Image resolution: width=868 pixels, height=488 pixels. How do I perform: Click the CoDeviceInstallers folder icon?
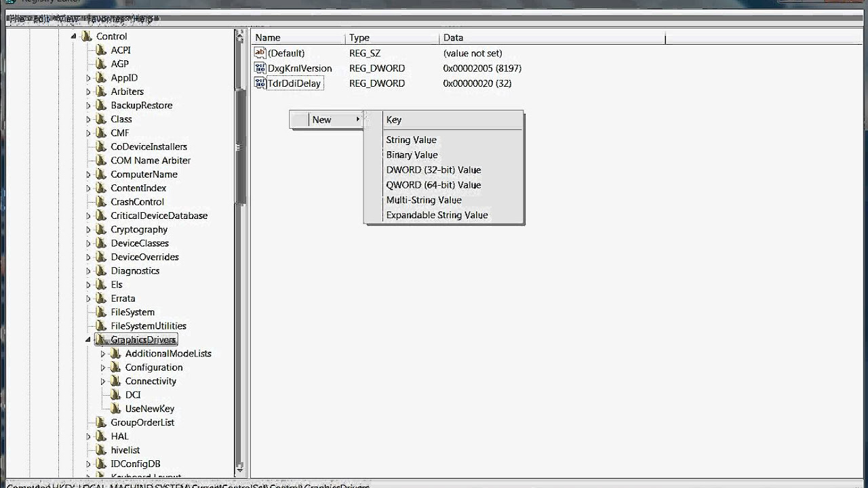click(101, 146)
